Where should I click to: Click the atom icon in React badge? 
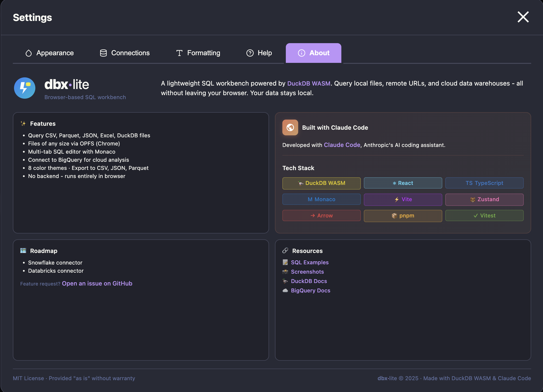pos(394,183)
